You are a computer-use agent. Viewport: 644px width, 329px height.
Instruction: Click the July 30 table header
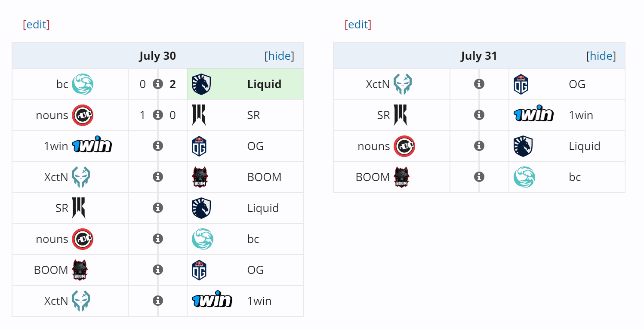158,56
